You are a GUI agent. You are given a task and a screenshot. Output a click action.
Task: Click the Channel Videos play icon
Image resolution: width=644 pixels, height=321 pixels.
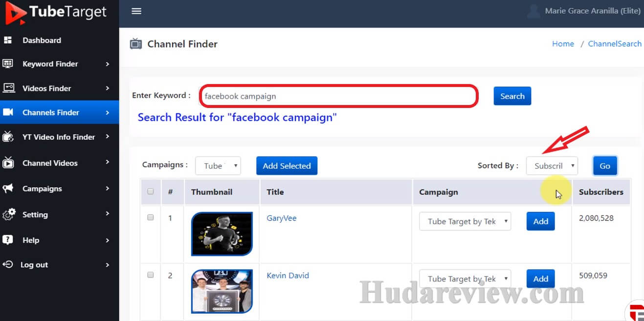click(8, 162)
